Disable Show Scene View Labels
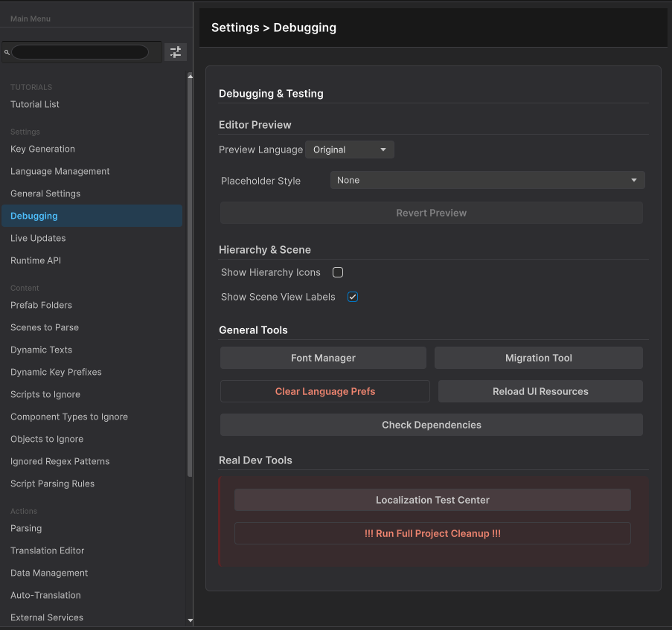 352,297
